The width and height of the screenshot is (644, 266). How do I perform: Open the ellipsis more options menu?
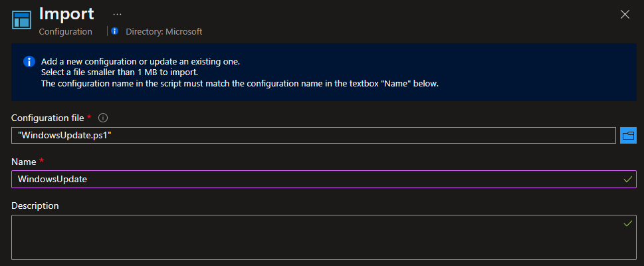pos(117,14)
